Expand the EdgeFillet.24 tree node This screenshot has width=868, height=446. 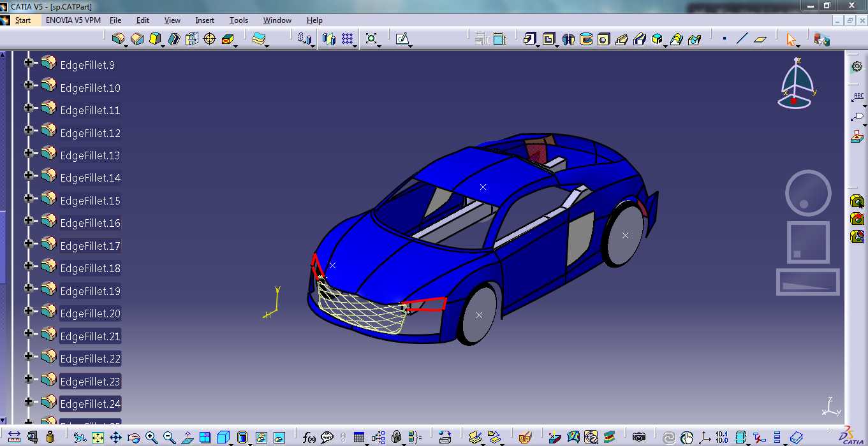(x=28, y=401)
